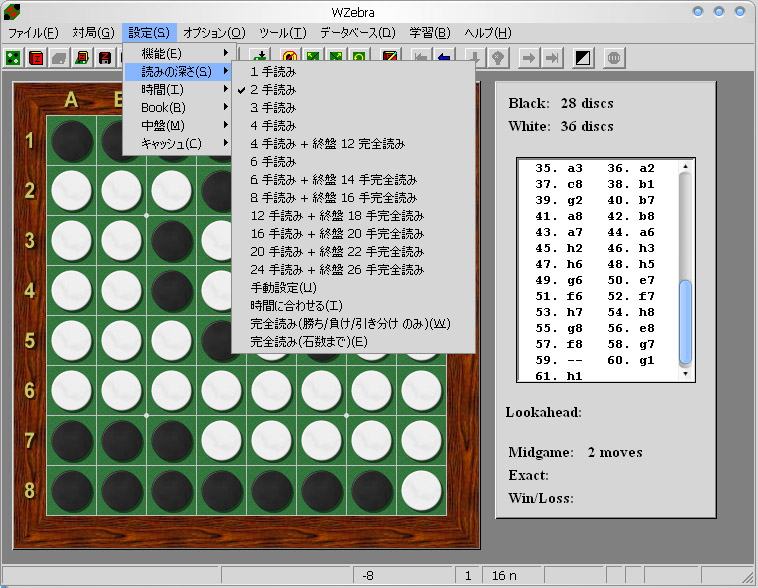Click the -8 status bar value
The image size is (758, 588).
point(368,575)
